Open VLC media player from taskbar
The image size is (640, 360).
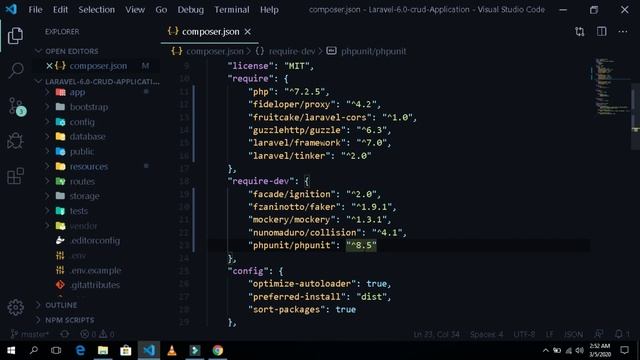tap(172, 350)
